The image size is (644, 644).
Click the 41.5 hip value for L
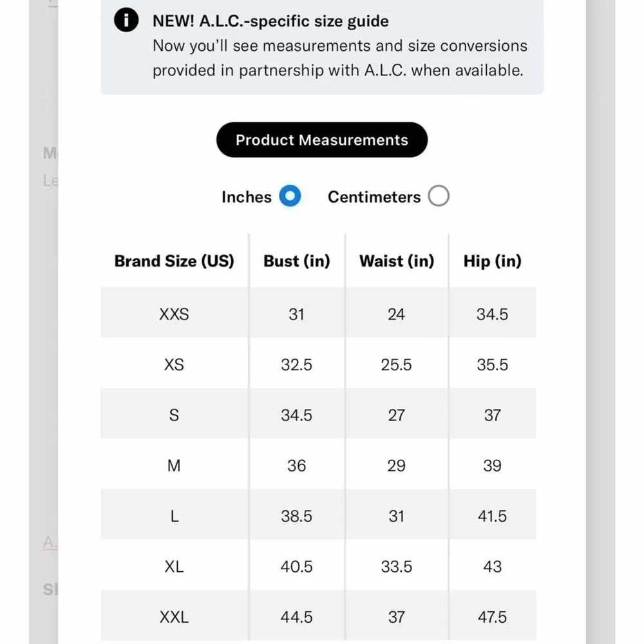pos(492,516)
